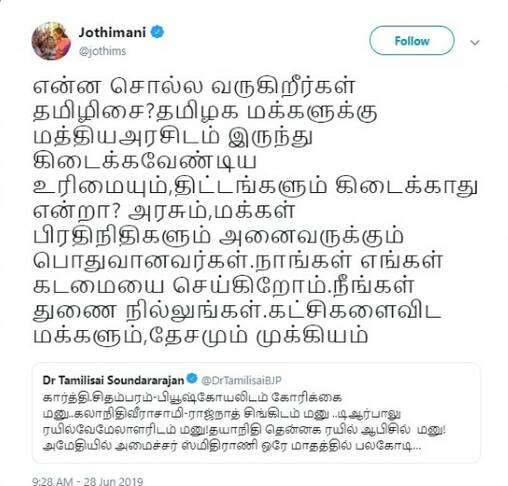Click verified badge next to Tamilisai Soundararajan

click(192, 379)
